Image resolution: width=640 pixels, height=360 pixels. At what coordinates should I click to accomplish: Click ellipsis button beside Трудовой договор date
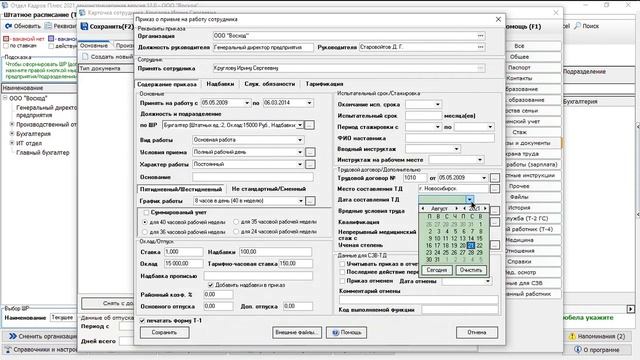494,178
